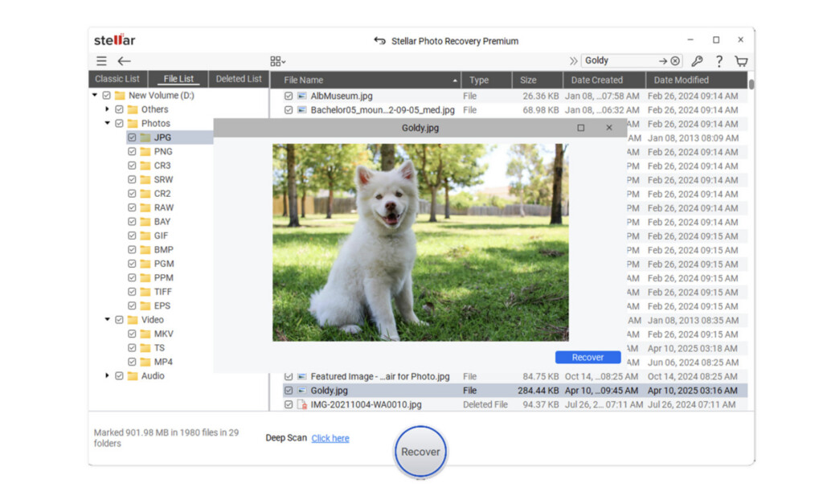Click the blue Recover button in the preview
Viewport: 823px width, 504px height.
click(588, 357)
